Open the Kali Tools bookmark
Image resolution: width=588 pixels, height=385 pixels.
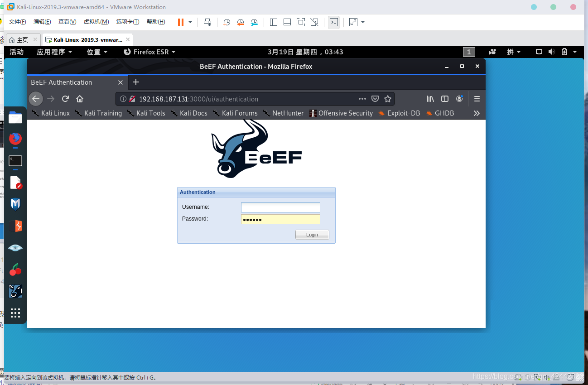[x=146, y=113]
